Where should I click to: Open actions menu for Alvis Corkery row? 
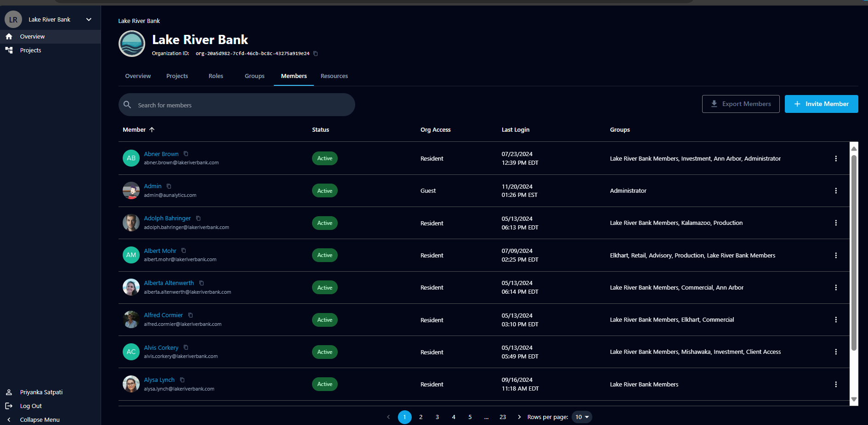coord(836,352)
